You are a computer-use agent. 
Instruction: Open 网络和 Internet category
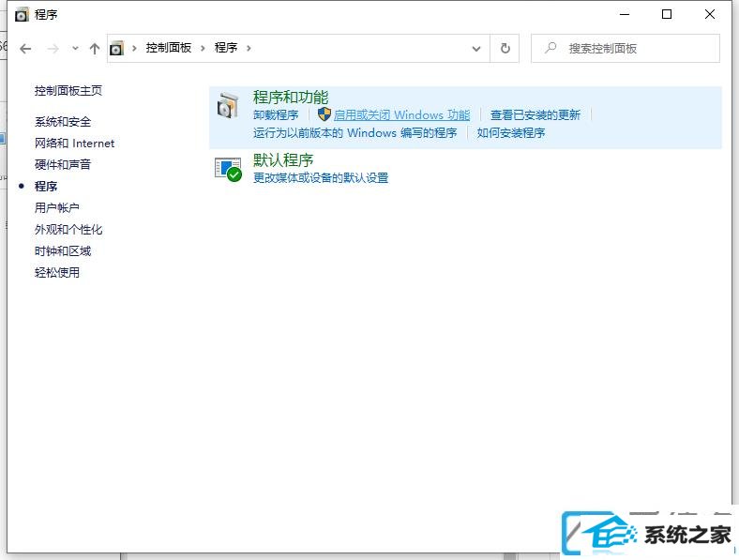click(74, 144)
